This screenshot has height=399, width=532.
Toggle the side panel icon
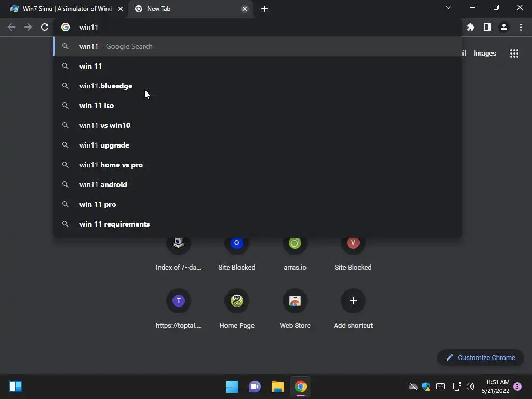(487, 27)
